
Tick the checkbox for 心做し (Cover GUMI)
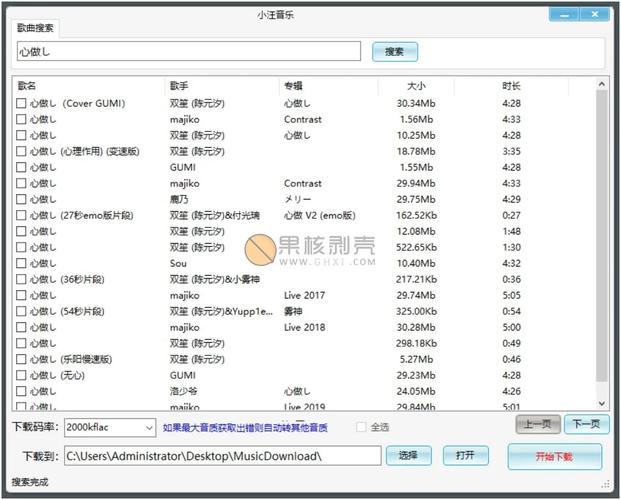pyautogui.click(x=21, y=103)
